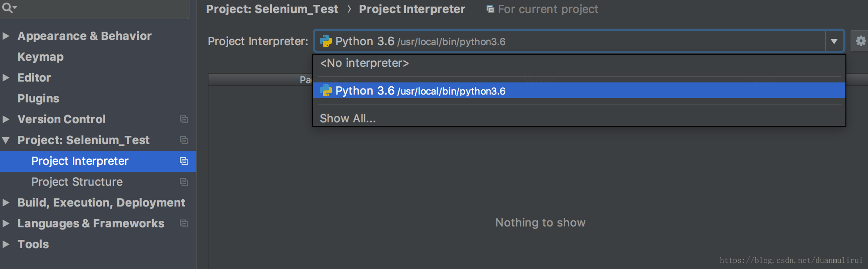Click Project: Selenium_Test in the breadcrumb
The image size is (868, 269).
[x=272, y=9]
